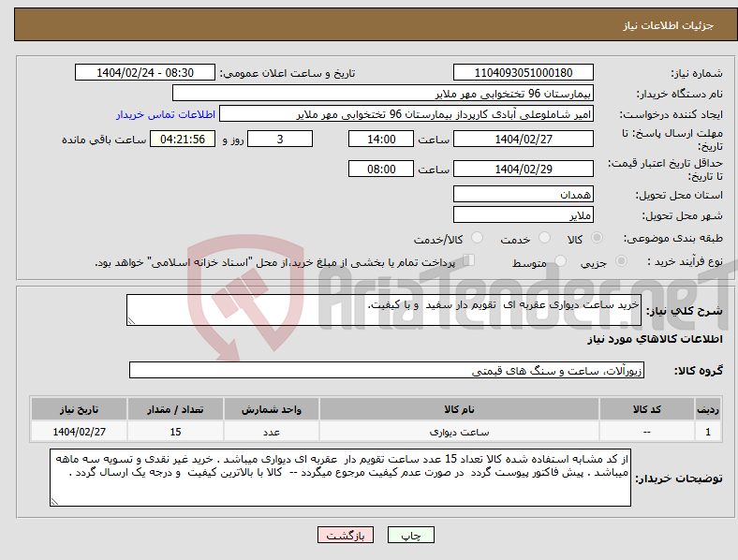Select the خدمت radio button
Image resolution: width=738 pixels, height=560 pixels.
[x=544, y=238]
